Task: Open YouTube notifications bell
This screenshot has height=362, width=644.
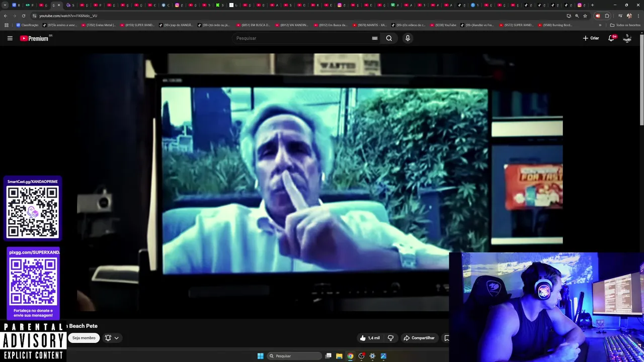Action: [x=611, y=38]
